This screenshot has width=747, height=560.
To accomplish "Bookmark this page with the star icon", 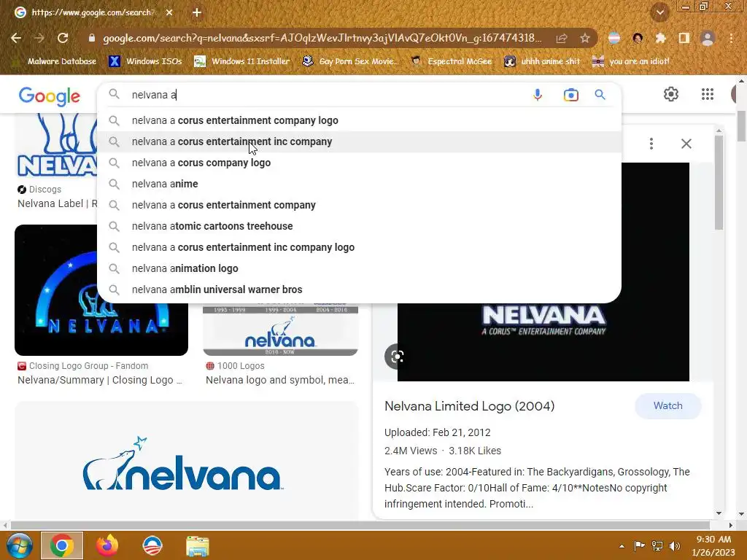I will 585,38.
